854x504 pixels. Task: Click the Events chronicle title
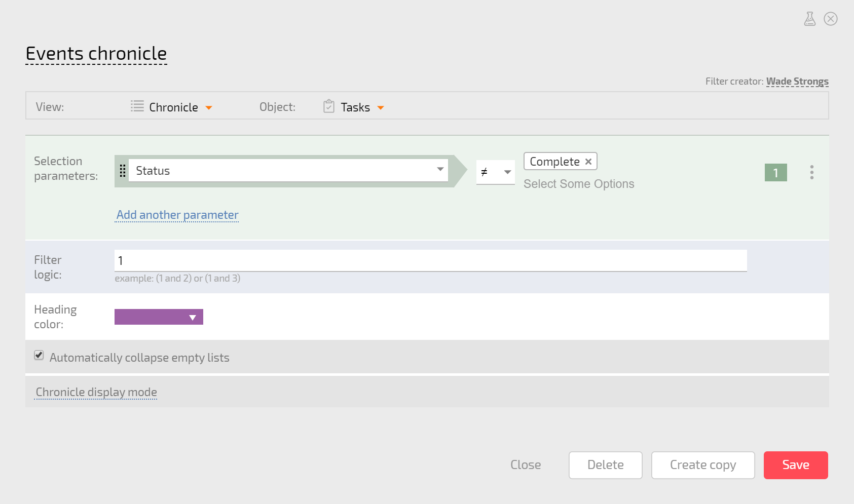96,54
